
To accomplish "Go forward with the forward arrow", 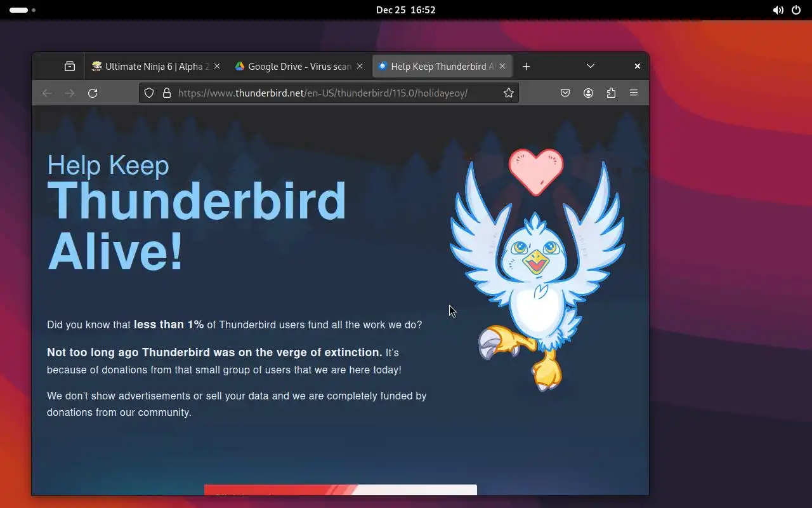I will [x=70, y=93].
